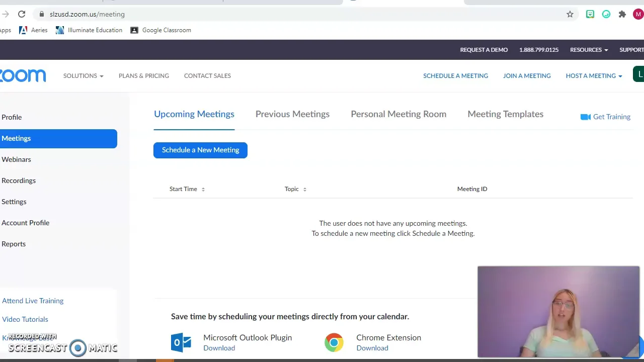Switch to Upcoming Meetings tab
This screenshot has width=644, height=362.
point(194,114)
